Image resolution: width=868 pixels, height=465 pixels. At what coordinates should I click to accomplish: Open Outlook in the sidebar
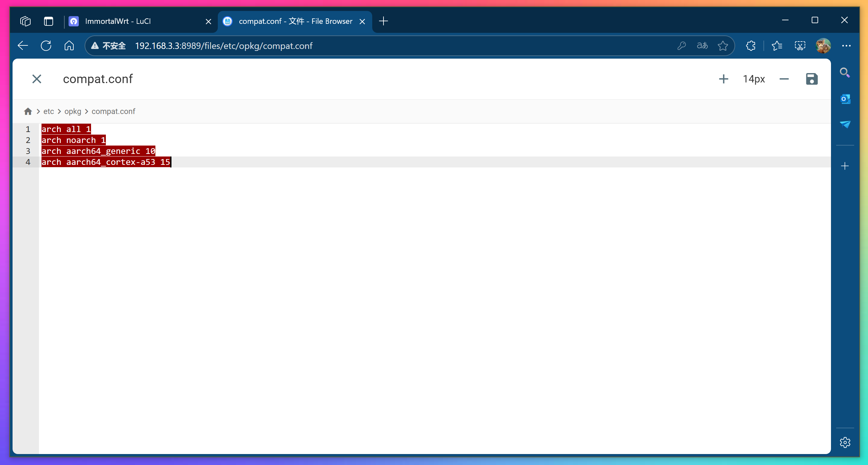coord(845,99)
